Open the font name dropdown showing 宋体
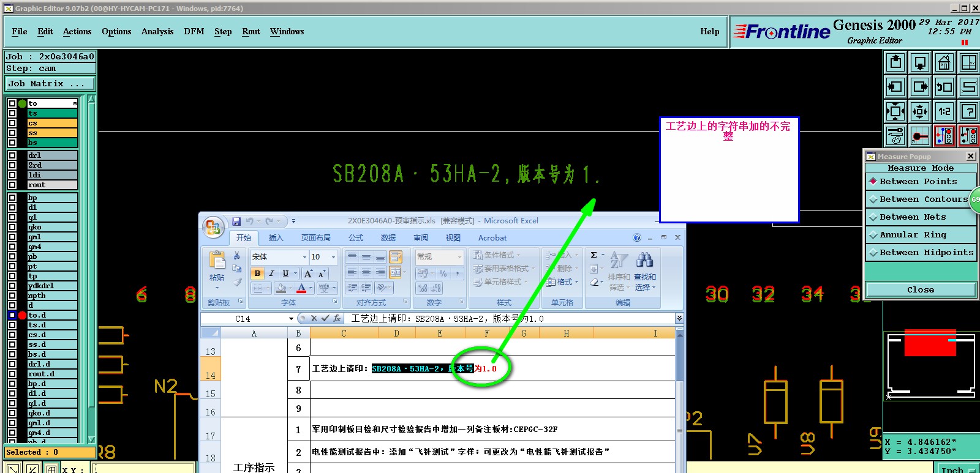The width and height of the screenshot is (980, 473). (x=304, y=257)
